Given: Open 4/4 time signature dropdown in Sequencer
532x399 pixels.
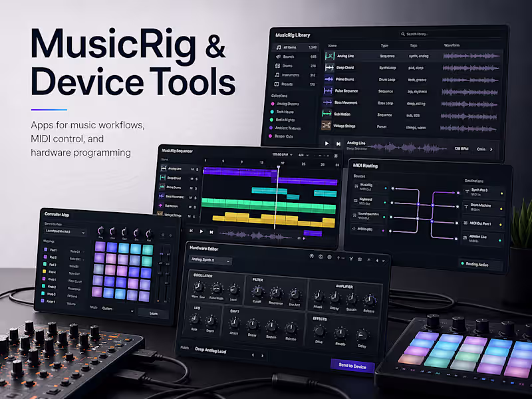Looking at the screenshot, I should tap(303, 155).
